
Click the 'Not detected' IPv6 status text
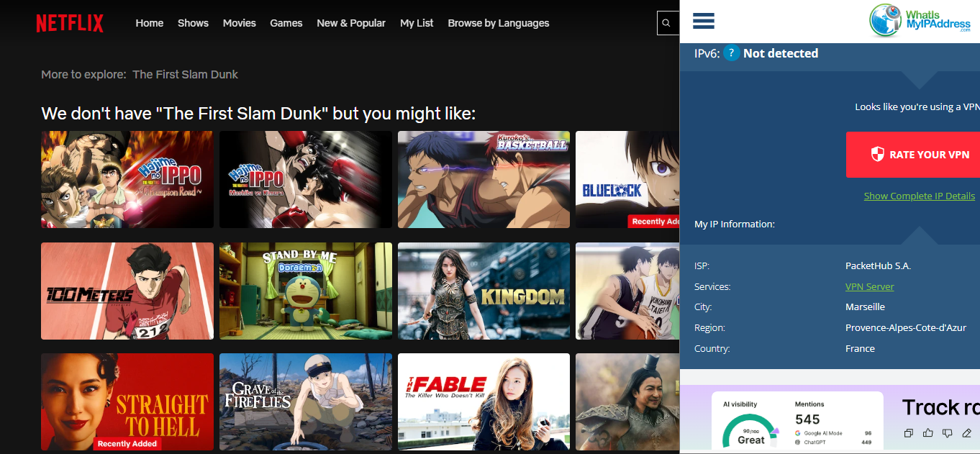point(781,53)
